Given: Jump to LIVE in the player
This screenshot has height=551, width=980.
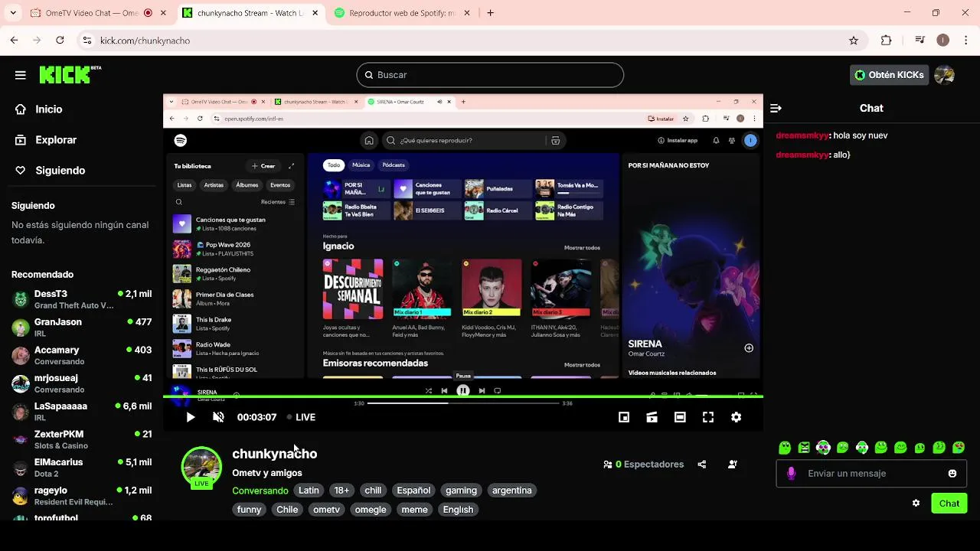Looking at the screenshot, I should (302, 417).
